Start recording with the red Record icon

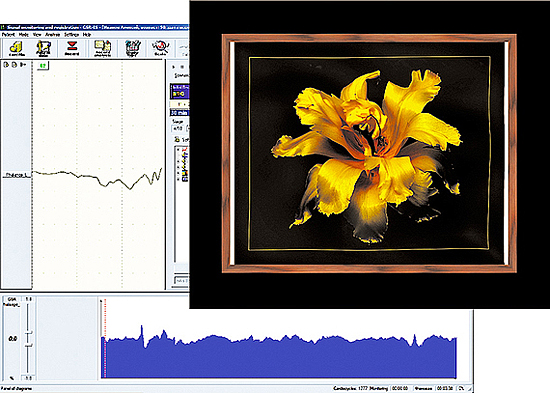(x=72, y=48)
